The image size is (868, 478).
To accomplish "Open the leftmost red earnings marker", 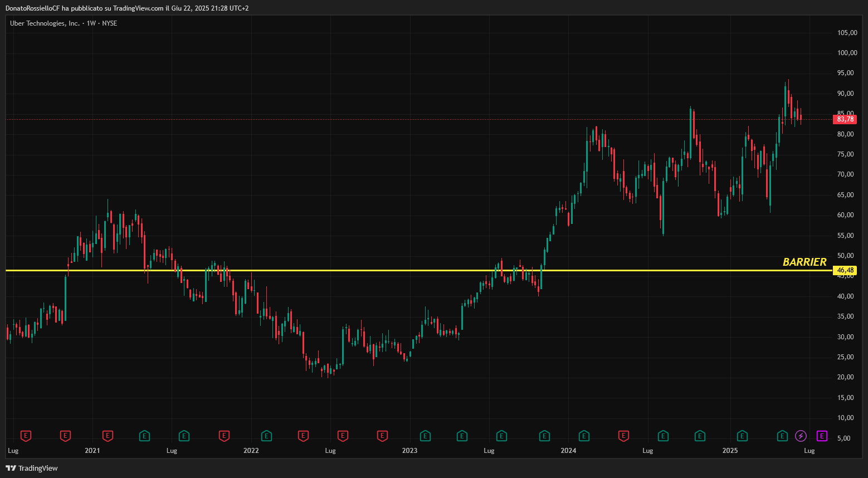I will click(x=26, y=436).
